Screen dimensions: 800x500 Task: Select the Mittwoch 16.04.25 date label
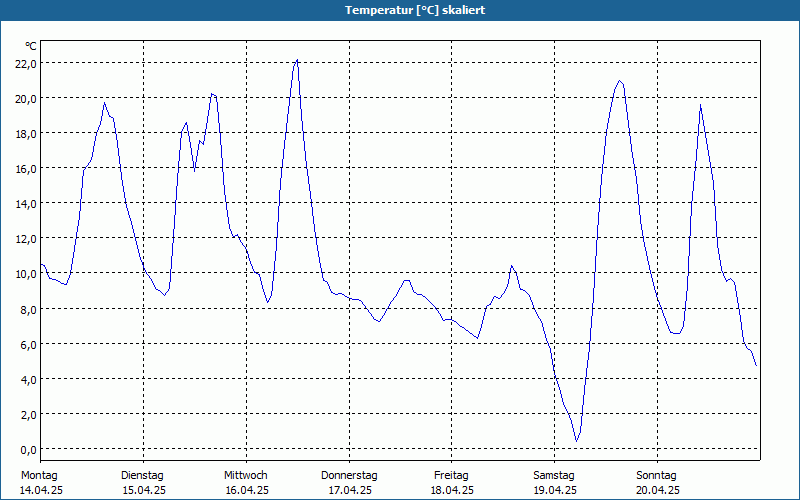(x=246, y=483)
